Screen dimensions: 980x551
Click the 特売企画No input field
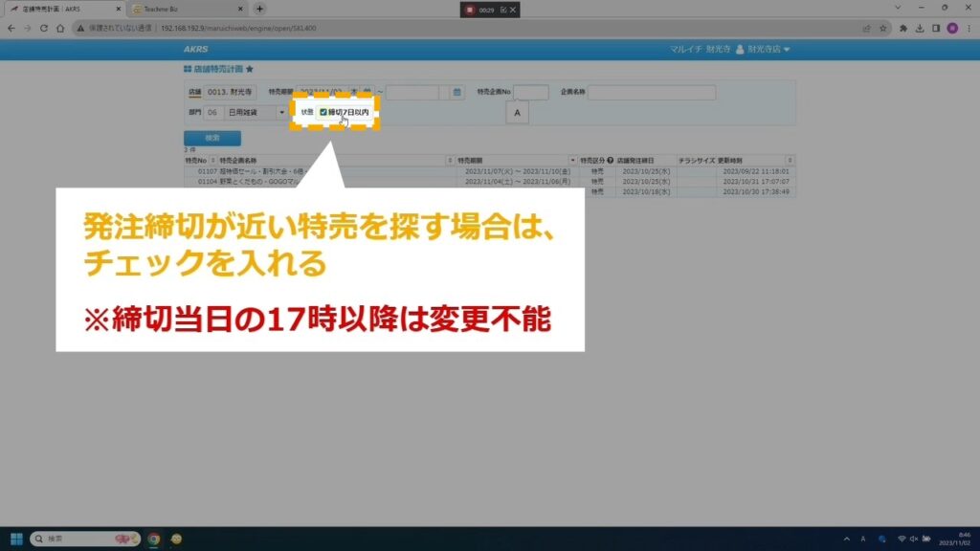531,93
